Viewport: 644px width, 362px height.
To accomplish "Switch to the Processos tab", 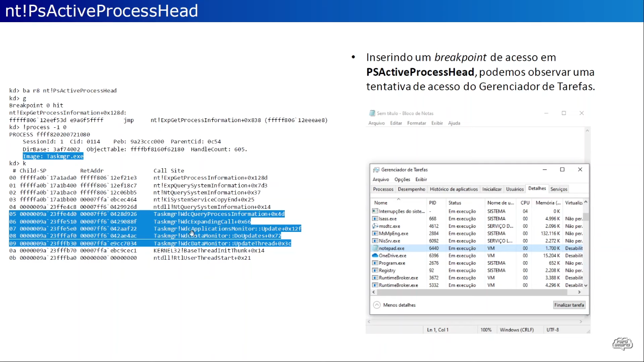I will tap(383, 189).
